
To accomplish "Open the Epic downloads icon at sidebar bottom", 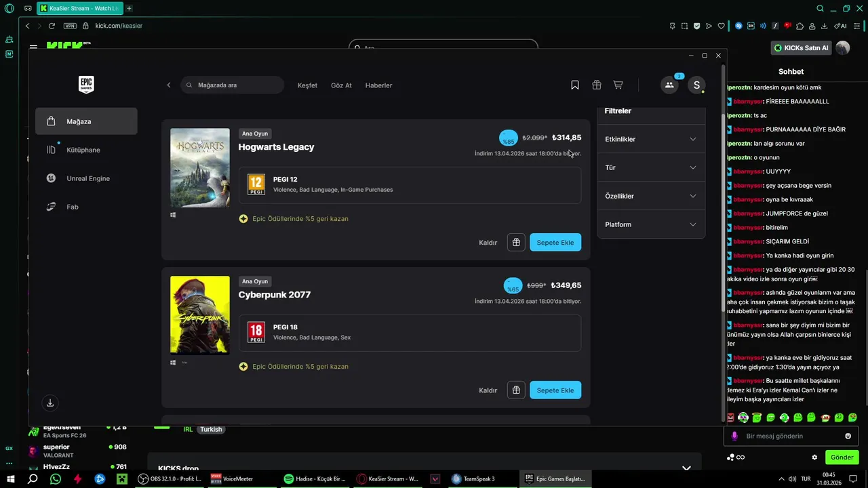I will click(50, 403).
